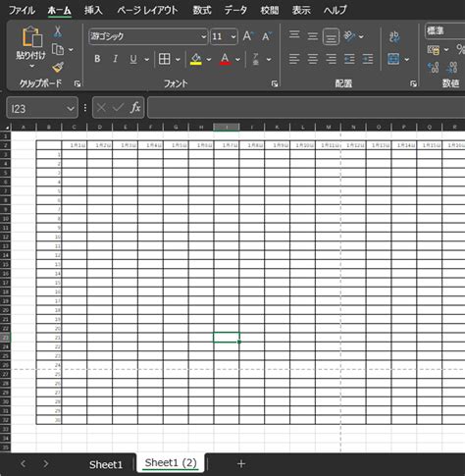Click the increase indent icon

pos(368,59)
